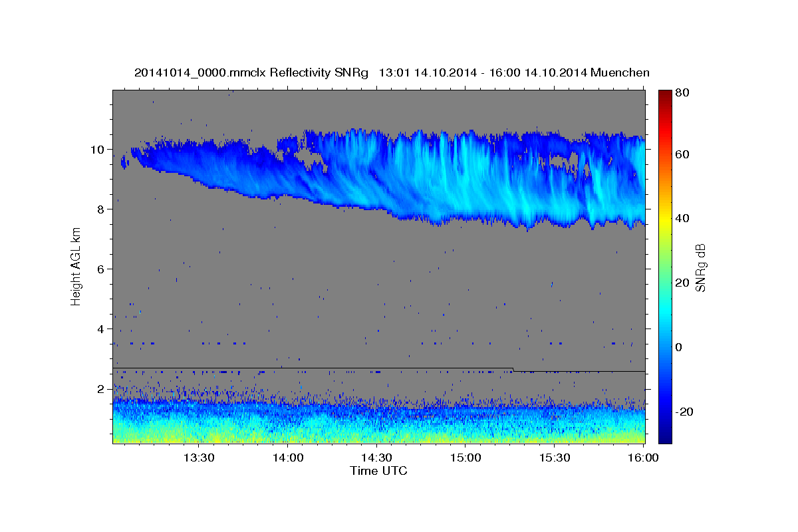Click the 14:00 time tick label
798x532 pixels.
288,458
